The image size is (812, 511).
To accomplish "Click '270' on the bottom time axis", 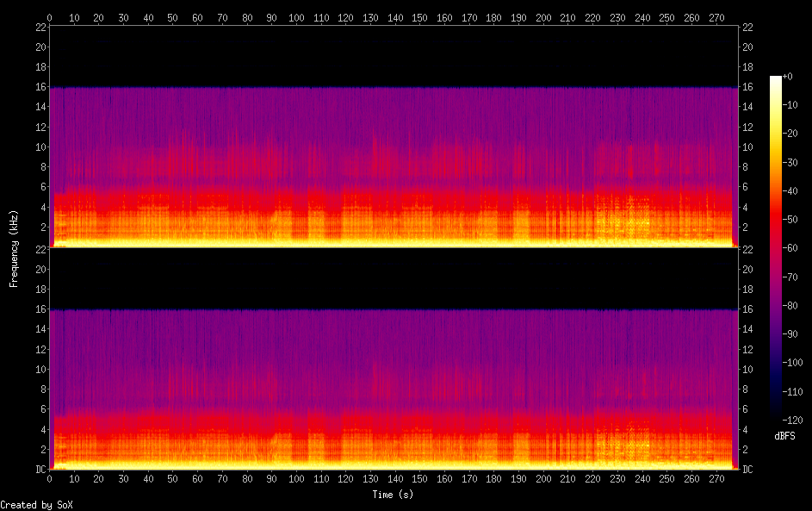I will click(716, 479).
